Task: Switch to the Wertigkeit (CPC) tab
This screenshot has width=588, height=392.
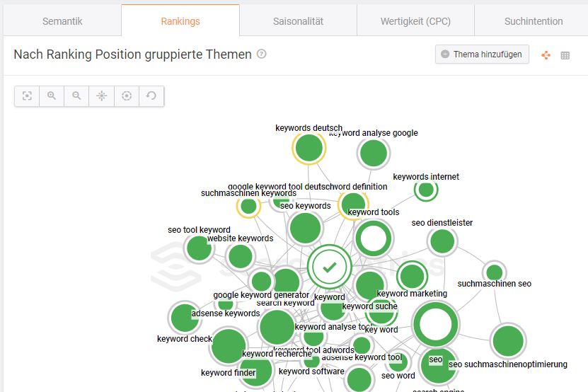Action: [x=415, y=21]
